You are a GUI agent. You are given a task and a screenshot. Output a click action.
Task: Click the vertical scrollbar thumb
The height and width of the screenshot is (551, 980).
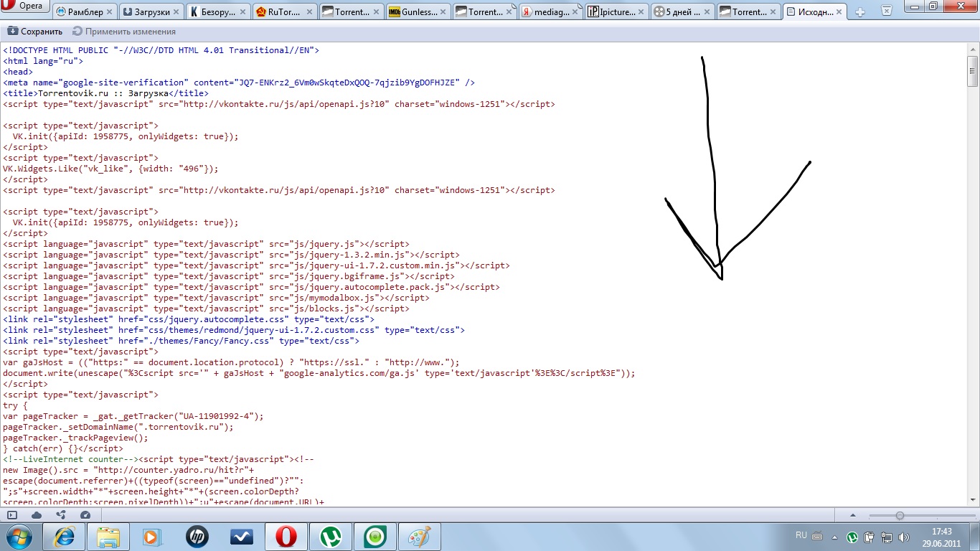coord(973,70)
